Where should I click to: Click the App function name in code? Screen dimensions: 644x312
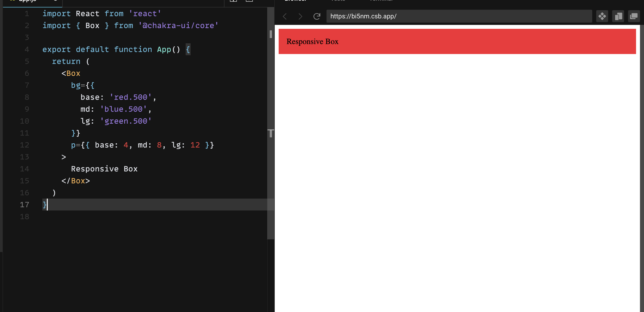pos(164,50)
